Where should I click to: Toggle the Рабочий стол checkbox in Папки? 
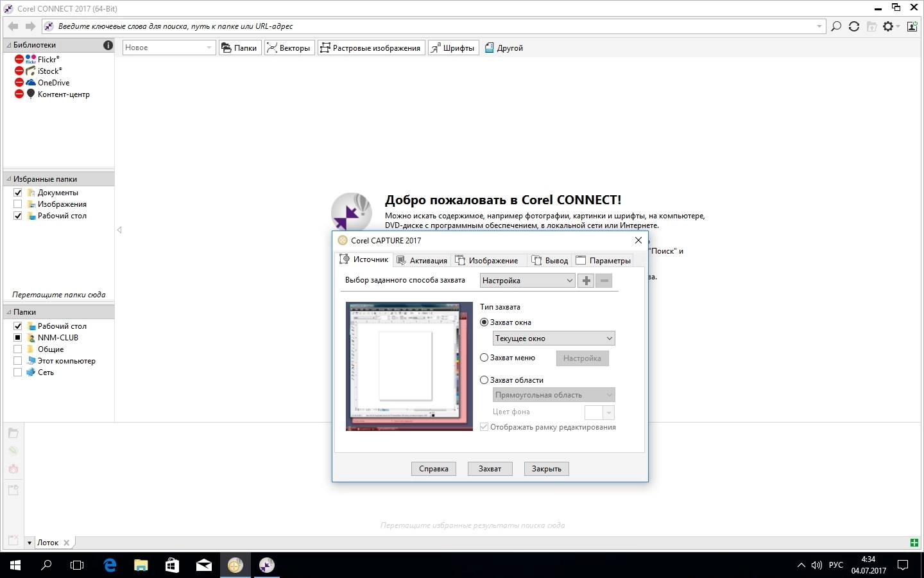click(18, 326)
